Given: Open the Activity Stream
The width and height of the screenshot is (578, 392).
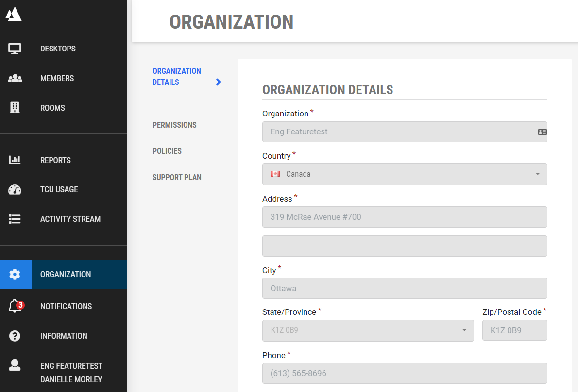Looking at the screenshot, I should tap(70, 219).
